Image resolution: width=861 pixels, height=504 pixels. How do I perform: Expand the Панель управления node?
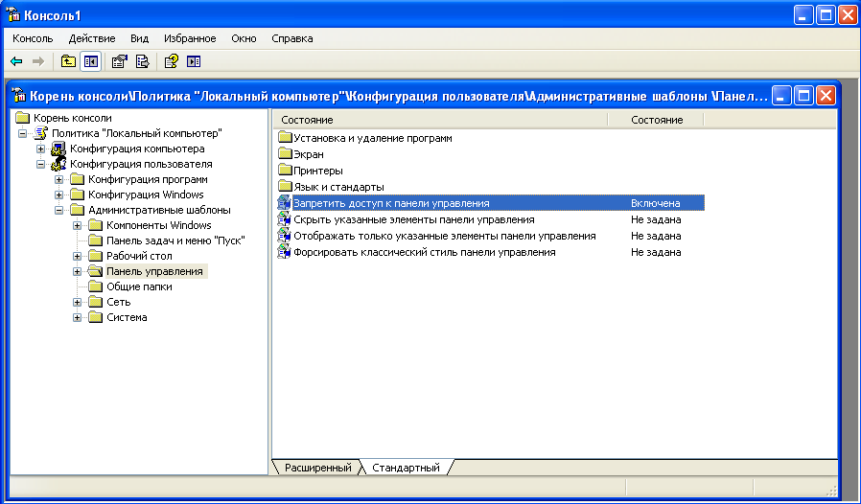[x=77, y=272]
